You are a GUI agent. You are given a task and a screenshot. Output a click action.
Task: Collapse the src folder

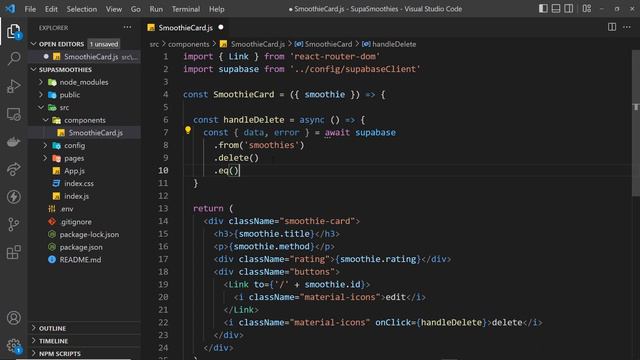coord(64,107)
